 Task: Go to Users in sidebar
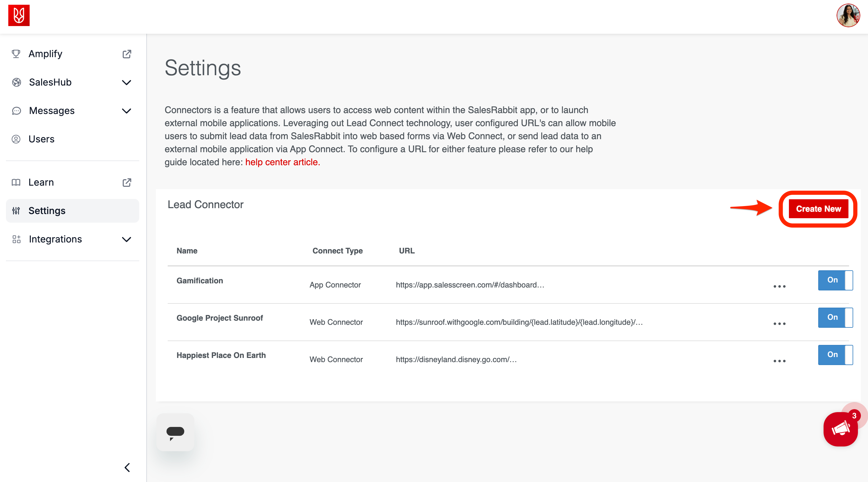click(41, 139)
